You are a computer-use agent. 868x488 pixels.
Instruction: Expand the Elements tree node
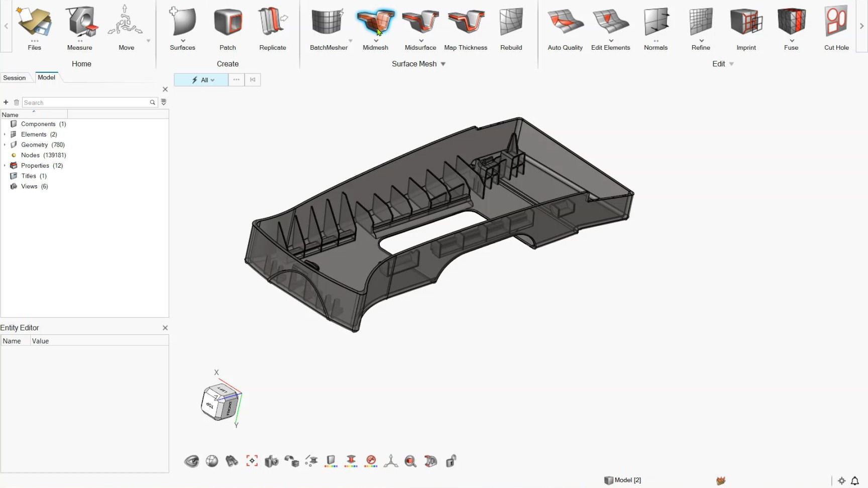pos(5,135)
